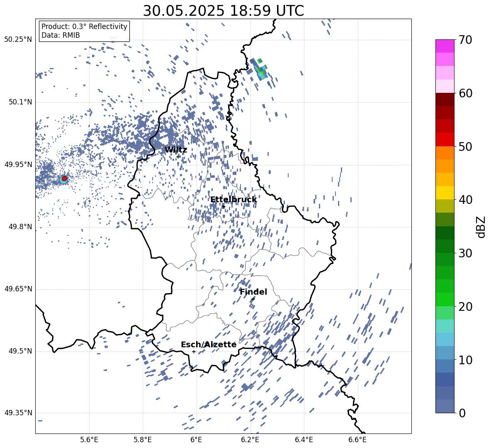Click the bright green 20 dBZ colorbar segment
The image size is (491, 448).
point(445,299)
